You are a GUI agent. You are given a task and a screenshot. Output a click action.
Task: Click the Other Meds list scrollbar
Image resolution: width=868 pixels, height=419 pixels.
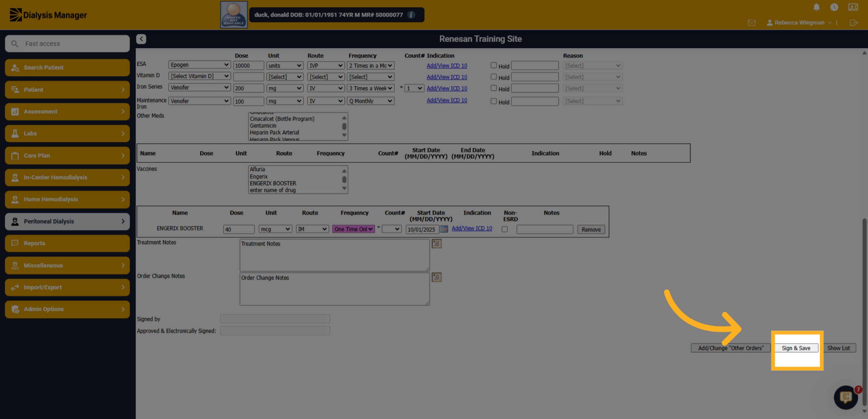[x=344, y=127]
